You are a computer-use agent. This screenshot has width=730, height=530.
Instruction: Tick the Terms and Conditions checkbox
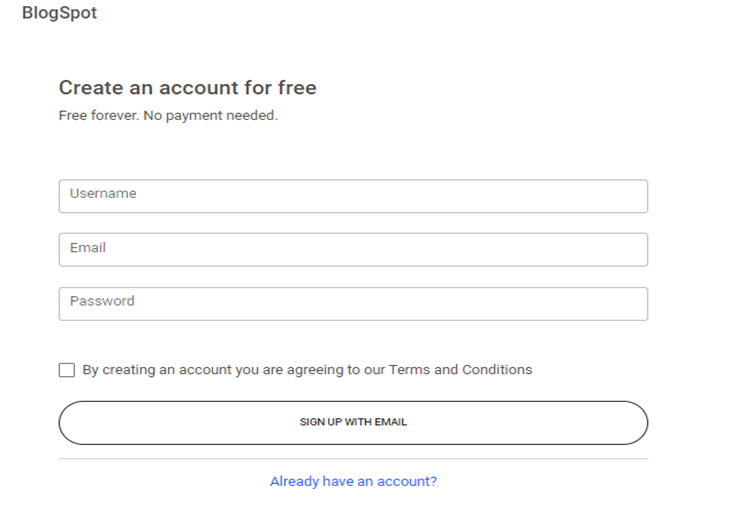pyautogui.click(x=67, y=370)
